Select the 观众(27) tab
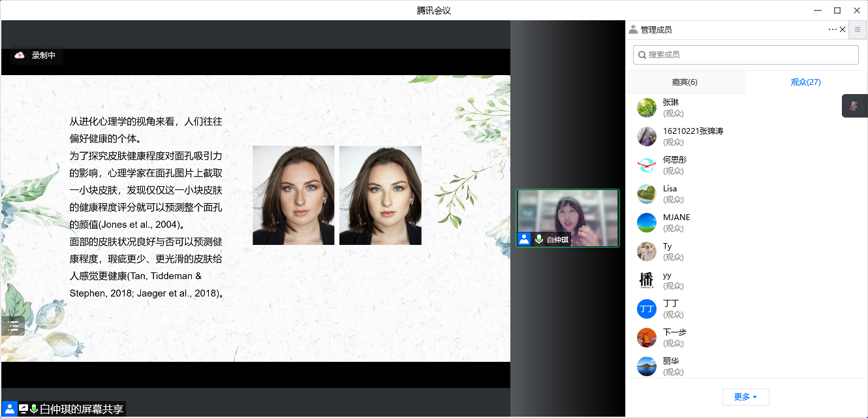This screenshot has width=868, height=418. click(x=805, y=82)
